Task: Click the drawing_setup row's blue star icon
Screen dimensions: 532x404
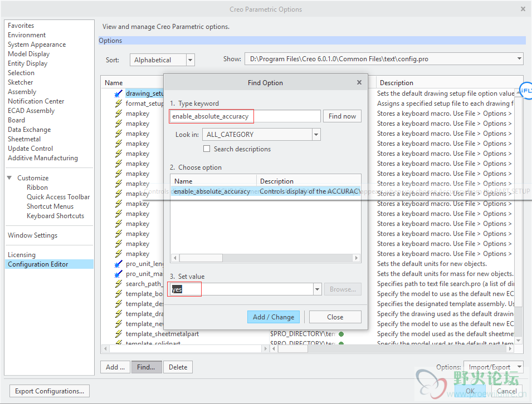Action: click(119, 93)
